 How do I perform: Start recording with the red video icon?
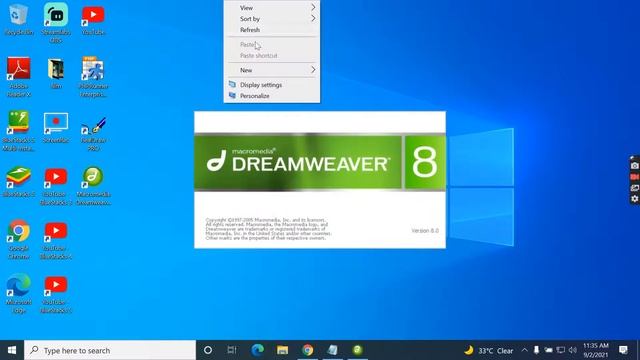[x=634, y=177]
